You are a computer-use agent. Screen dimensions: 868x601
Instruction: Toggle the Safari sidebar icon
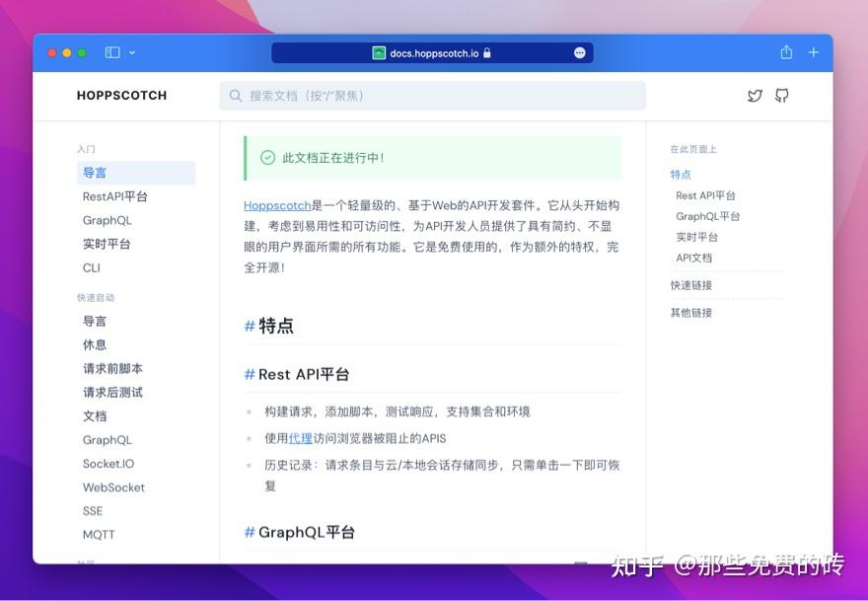[x=111, y=52]
